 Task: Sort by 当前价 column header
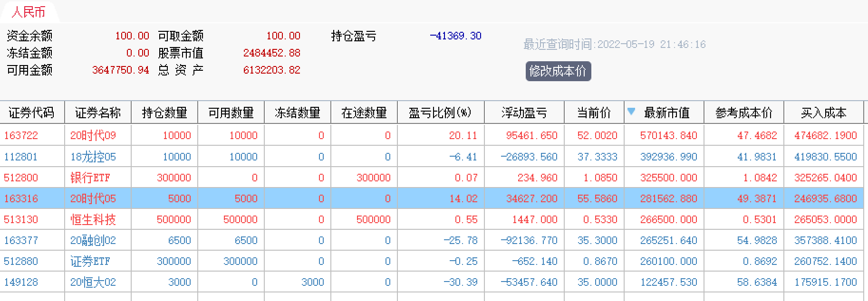pyautogui.click(x=594, y=113)
